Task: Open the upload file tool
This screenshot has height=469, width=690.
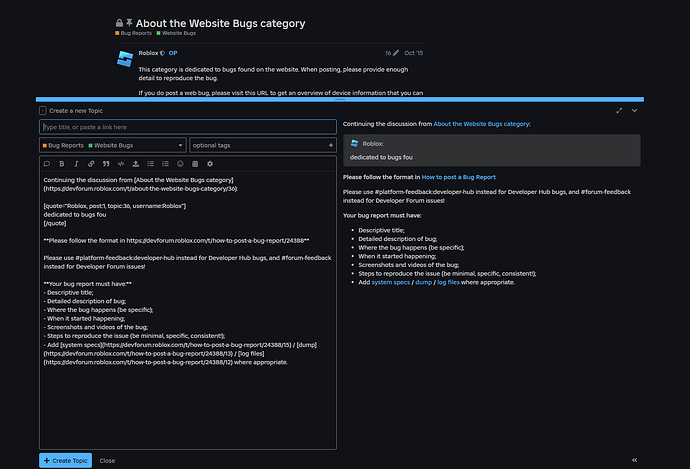Action: click(x=136, y=163)
